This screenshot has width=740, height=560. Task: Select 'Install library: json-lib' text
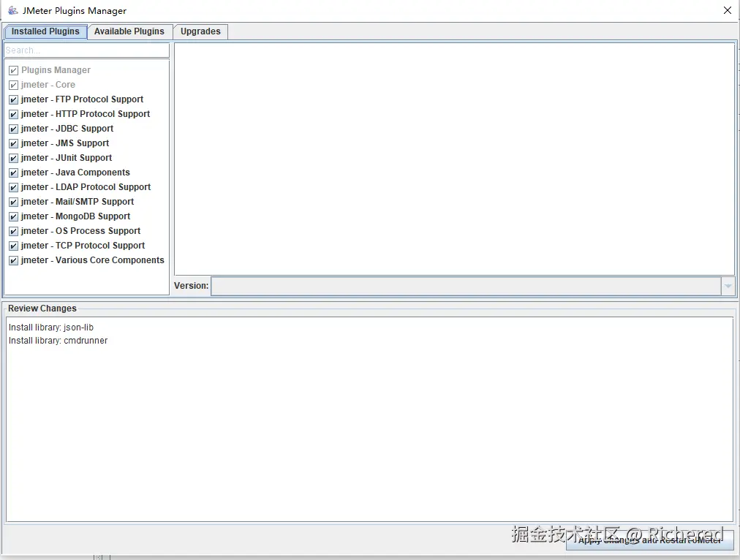point(51,328)
